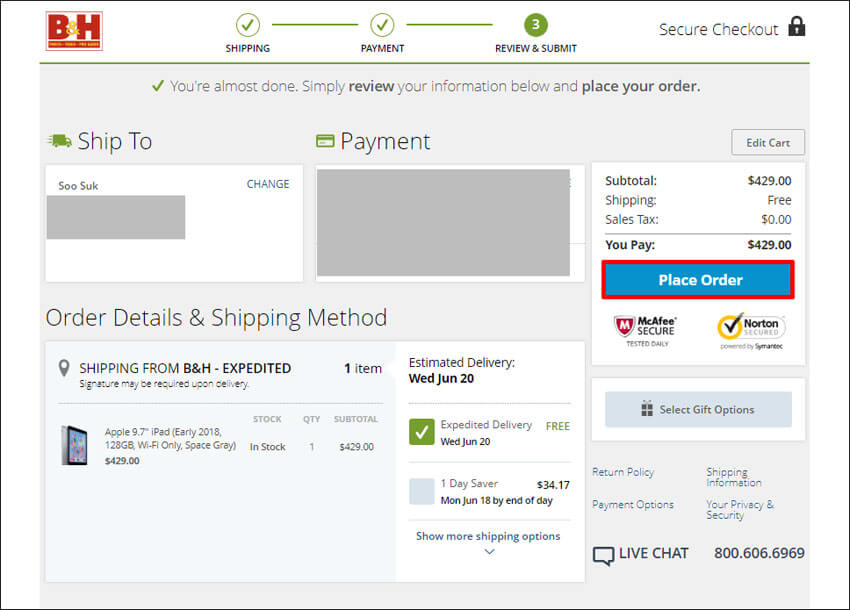Click the Shipping Free value in summary

[779, 200]
